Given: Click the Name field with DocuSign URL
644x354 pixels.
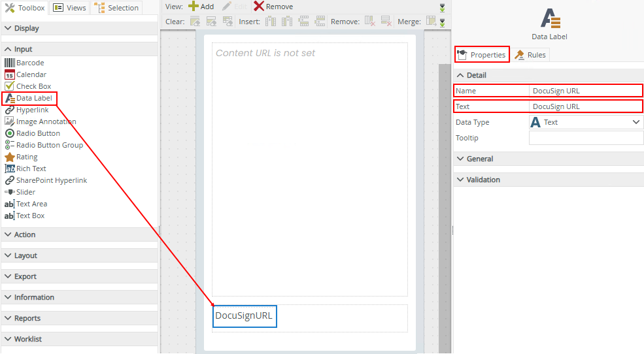Looking at the screenshot, I should pos(586,91).
